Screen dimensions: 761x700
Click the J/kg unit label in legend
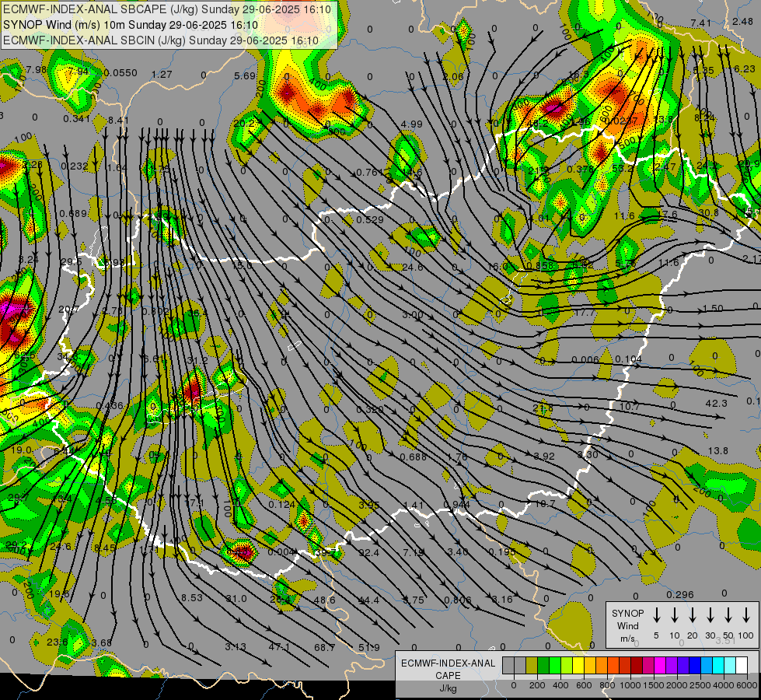tap(448, 689)
